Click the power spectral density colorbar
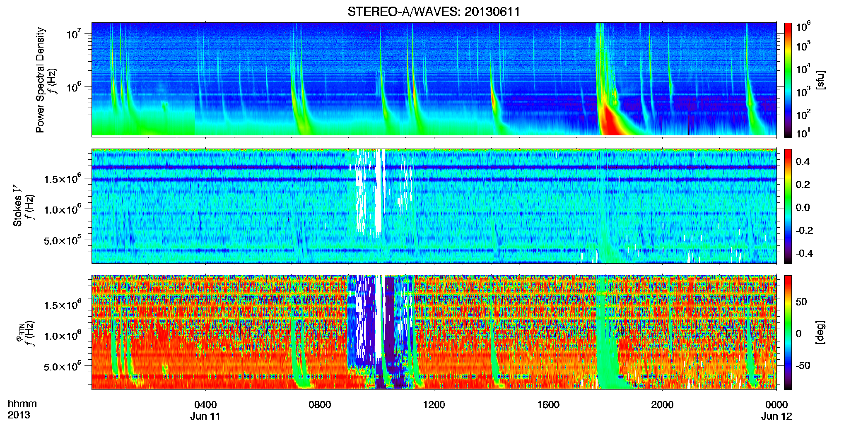This screenshot has height=447, width=868. (x=788, y=80)
